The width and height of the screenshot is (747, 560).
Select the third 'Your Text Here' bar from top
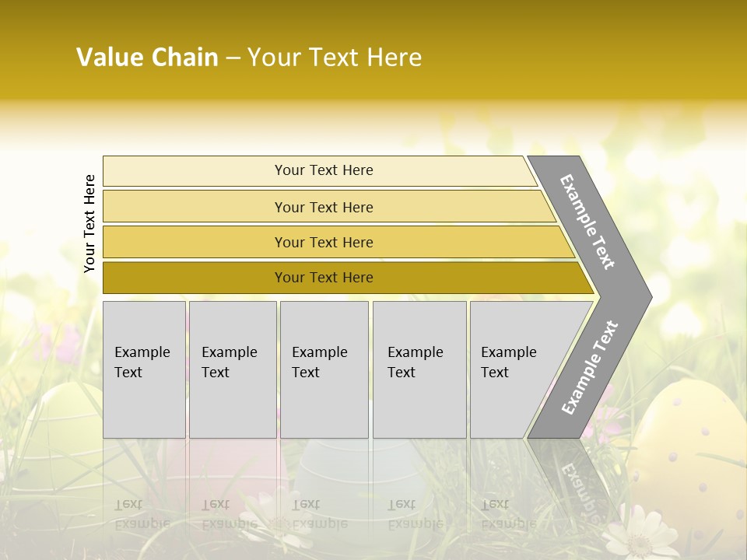tap(324, 242)
